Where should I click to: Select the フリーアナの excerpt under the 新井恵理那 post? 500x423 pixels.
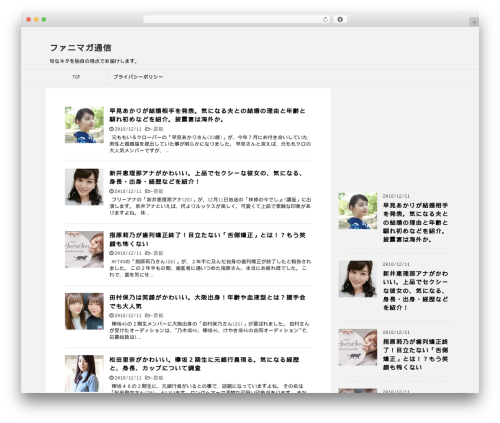pos(210,206)
